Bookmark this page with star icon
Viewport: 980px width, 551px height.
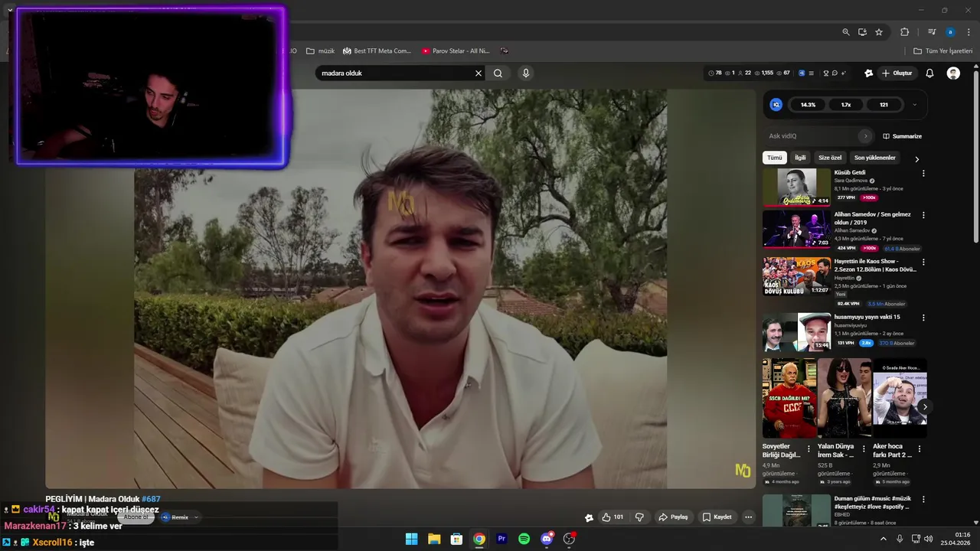(879, 32)
